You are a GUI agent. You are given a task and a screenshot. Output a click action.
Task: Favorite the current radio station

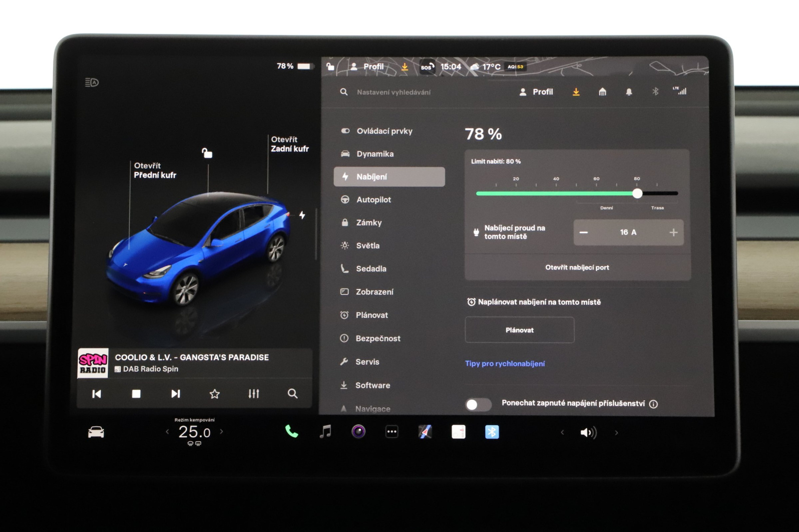[x=215, y=394]
